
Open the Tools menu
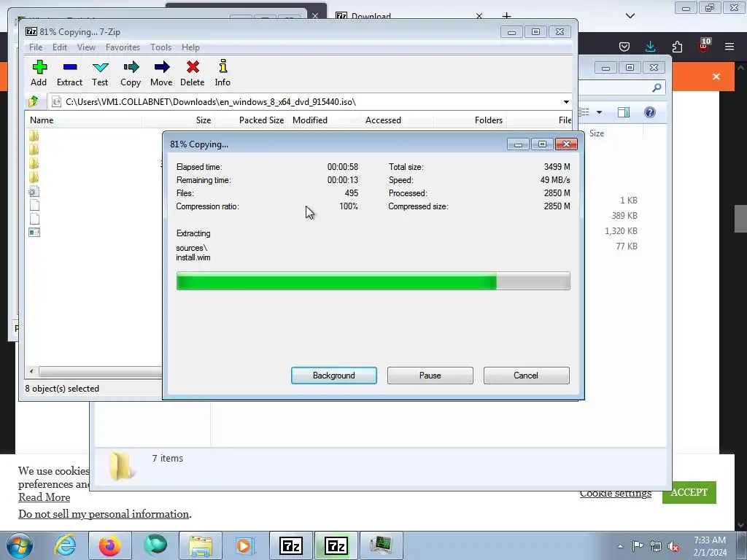pos(160,47)
